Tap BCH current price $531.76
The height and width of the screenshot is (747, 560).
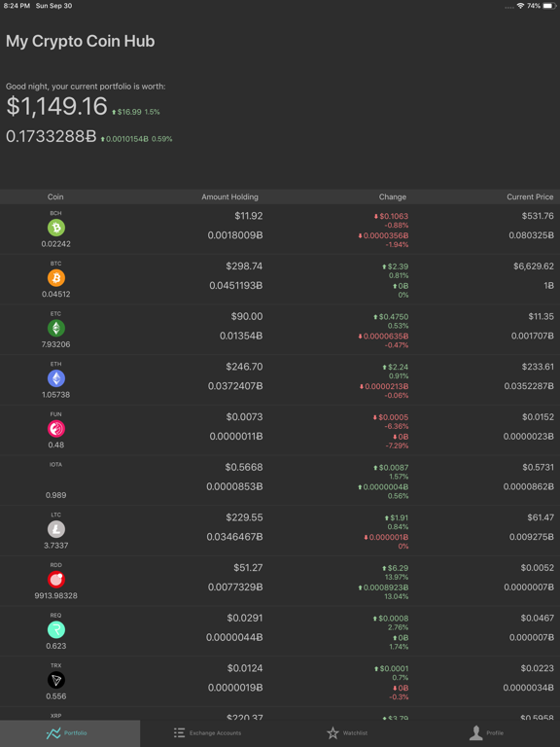tap(538, 216)
